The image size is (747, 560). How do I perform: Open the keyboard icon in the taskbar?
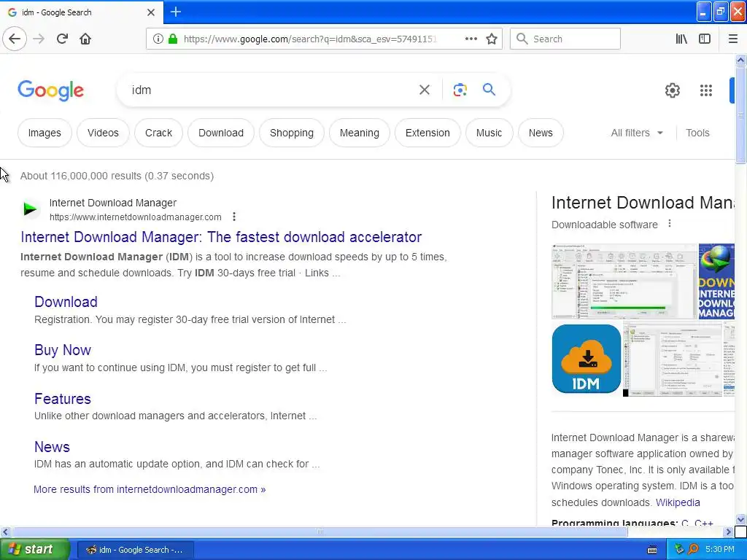(652, 550)
